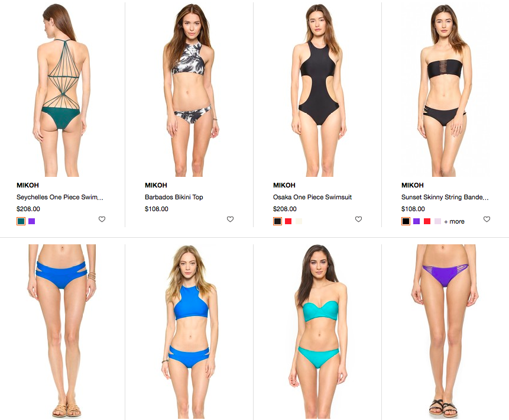The width and height of the screenshot is (509, 420).
Task: Open the purple strappy bikini bottom photo
Action: click(445, 331)
